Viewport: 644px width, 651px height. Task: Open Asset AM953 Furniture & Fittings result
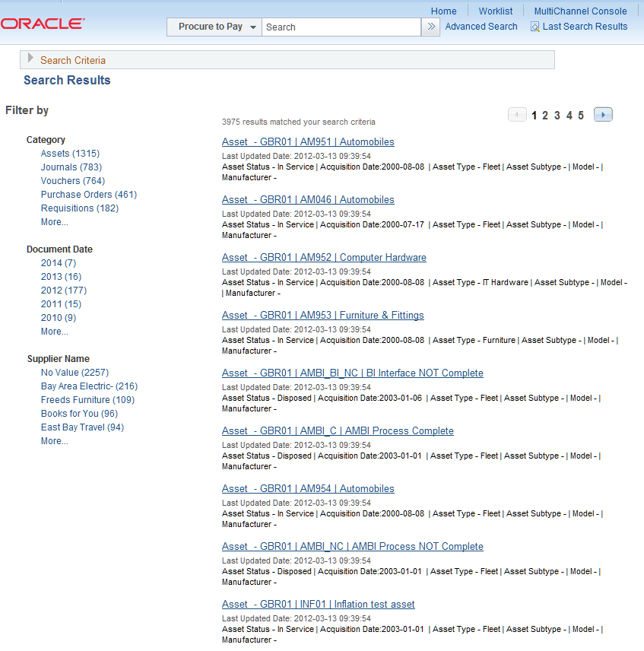click(x=323, y=315)
